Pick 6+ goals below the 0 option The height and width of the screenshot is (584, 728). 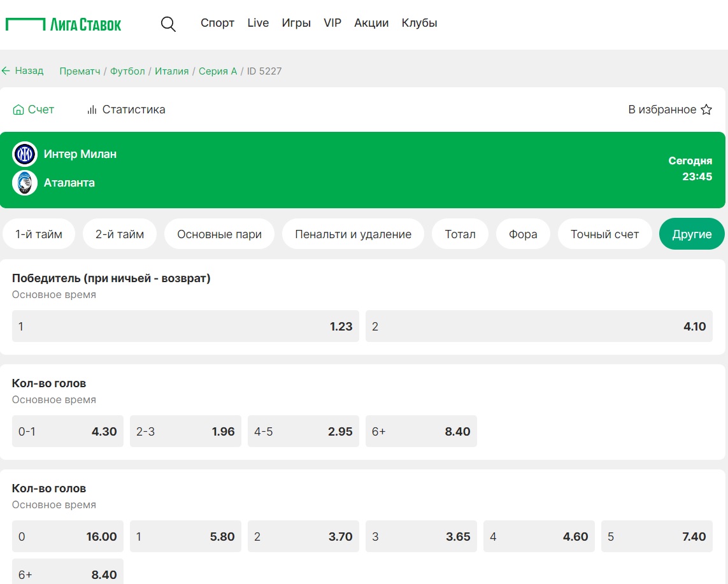click(68, 572)
